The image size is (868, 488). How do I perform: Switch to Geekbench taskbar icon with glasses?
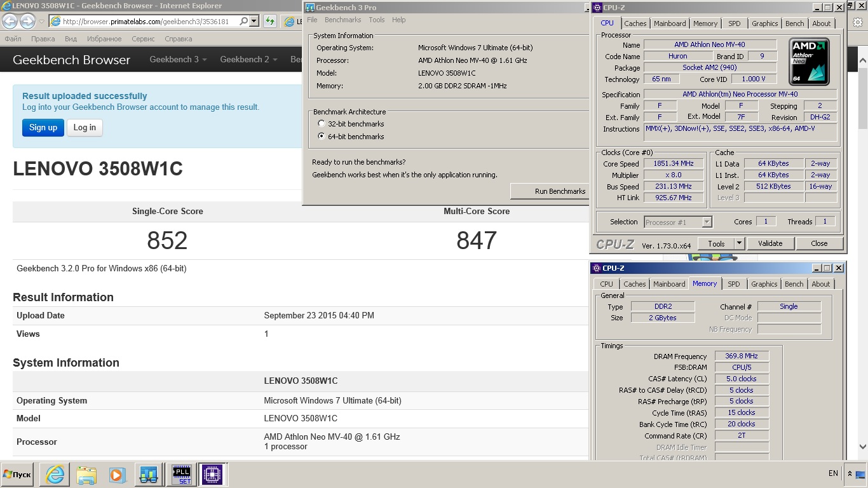149,475
